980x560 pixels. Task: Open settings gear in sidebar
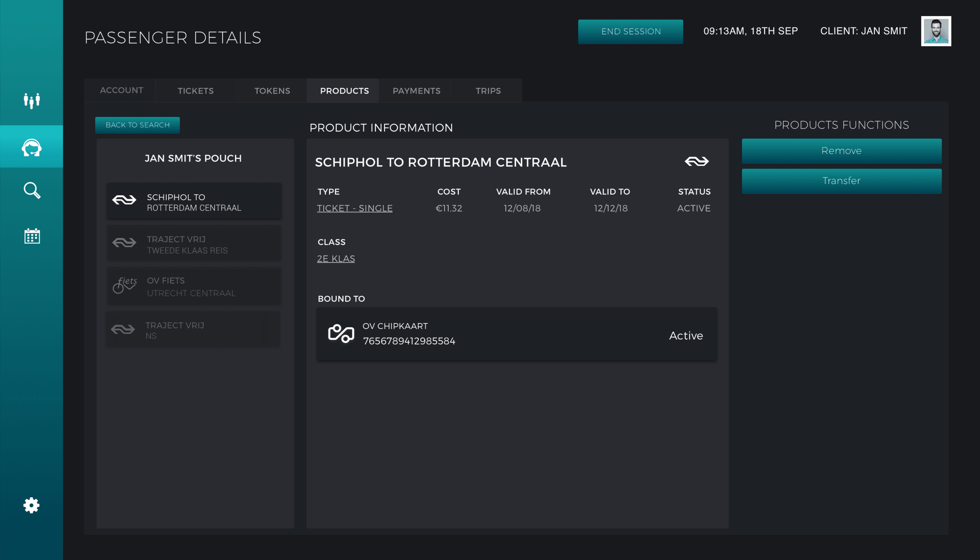point(31,505)
